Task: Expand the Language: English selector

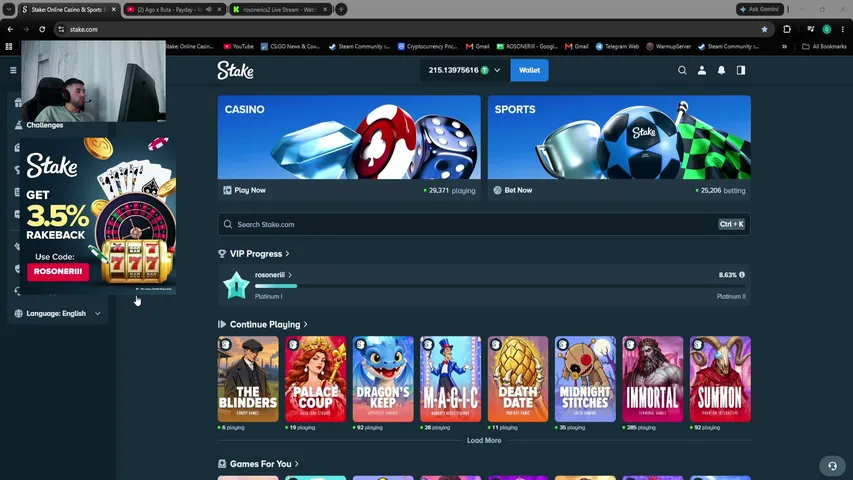Action: (x=58, y=313)
